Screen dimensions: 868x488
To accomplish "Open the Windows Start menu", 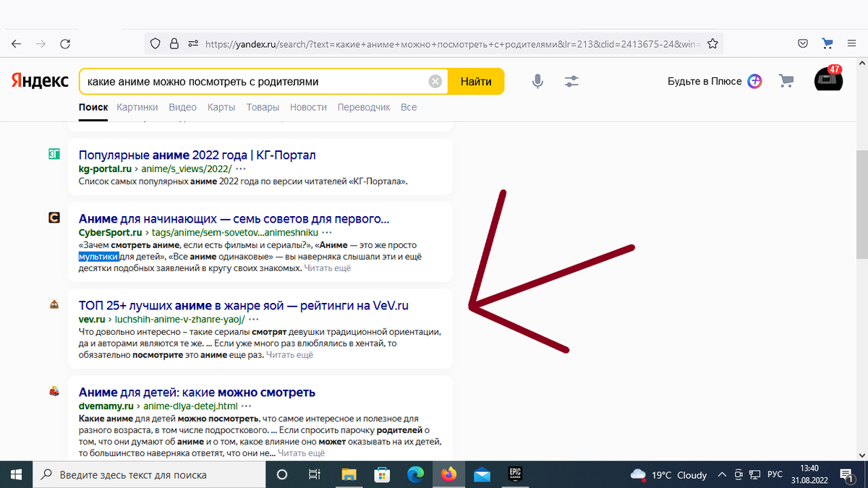I will (16, 475).
